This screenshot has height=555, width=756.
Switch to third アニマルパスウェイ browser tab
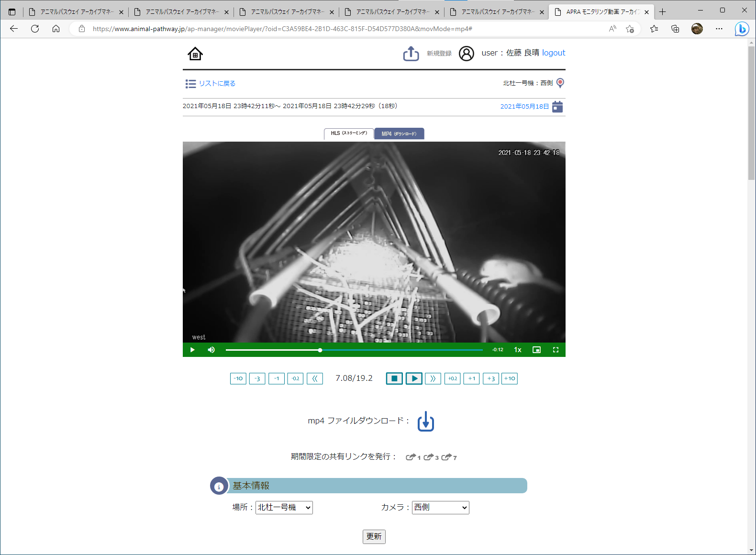(286, 12)
